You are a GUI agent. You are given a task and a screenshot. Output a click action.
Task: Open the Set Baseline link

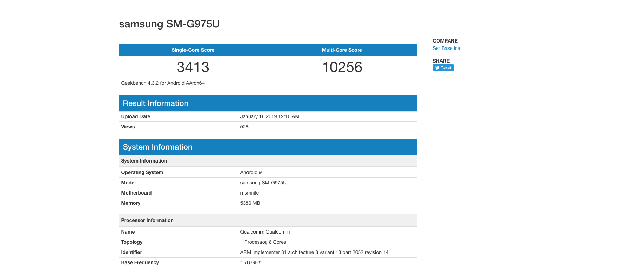446,48
